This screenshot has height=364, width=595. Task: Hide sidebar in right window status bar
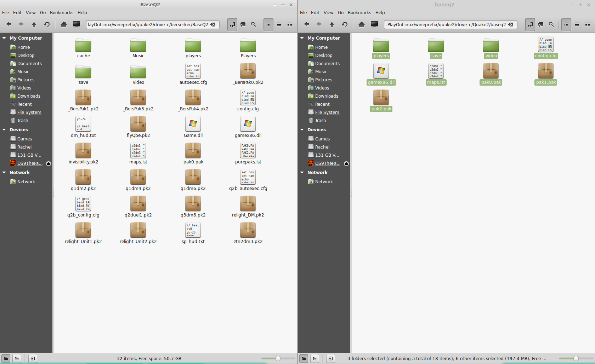[330, 358]
